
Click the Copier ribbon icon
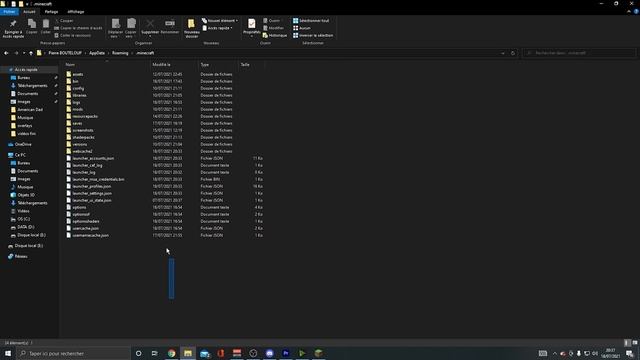[x=31, y=27]
